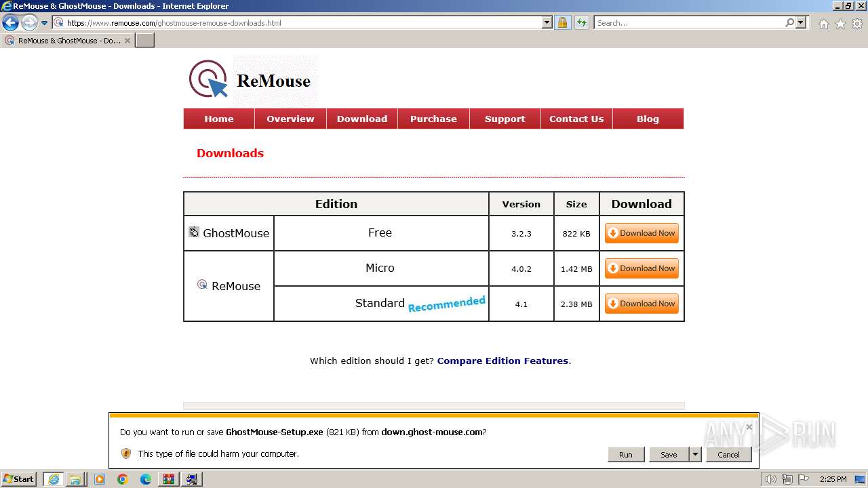Open the media player taskbar icon
Screen dimensions: 868x488
100,479
